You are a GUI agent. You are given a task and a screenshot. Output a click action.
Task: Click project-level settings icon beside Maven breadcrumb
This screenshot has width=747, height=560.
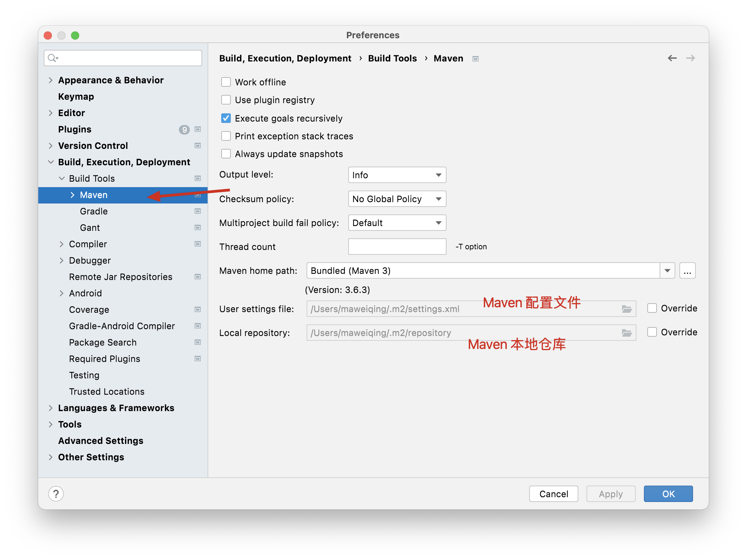(476, 59)
